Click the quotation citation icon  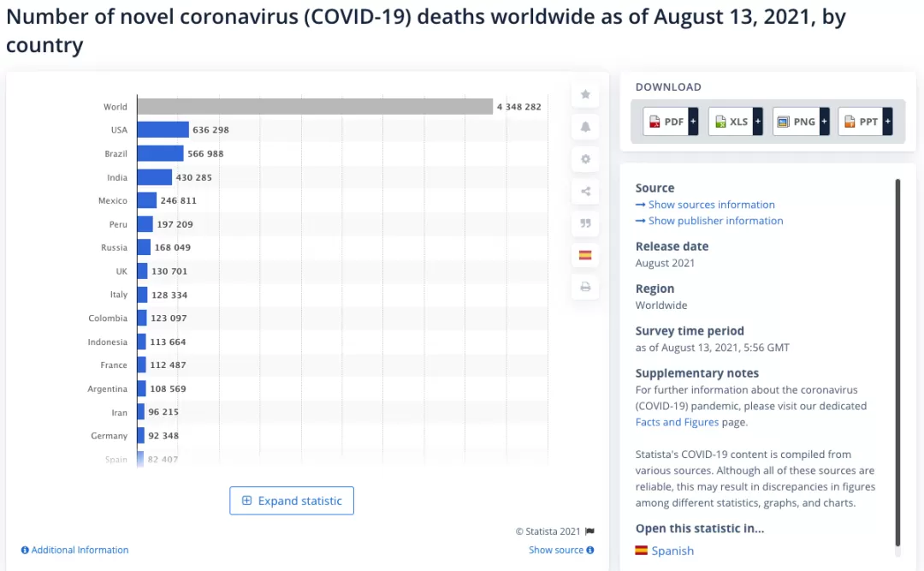pyautogui.click(x=585, y=223)
